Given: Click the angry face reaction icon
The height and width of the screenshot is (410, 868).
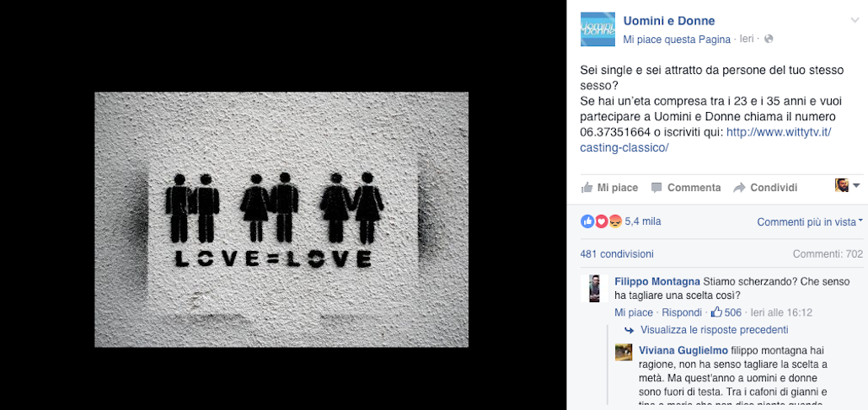Looking at the screenshot, I should [x=615, y=221].
